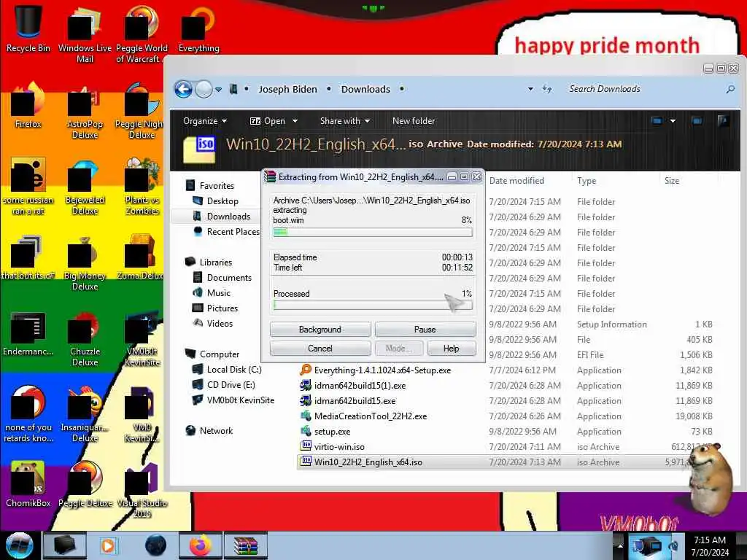Launch Plants vs Zombies desktop shortcut
Image resolution: width=747 pixels, height=560 pixels.
click(142, 187)
